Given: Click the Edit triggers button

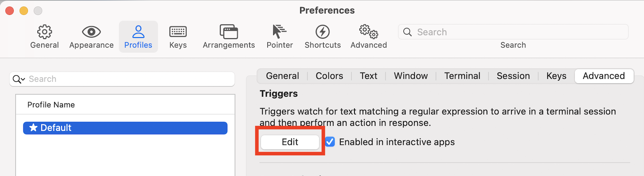Looking at the screenshot, I should tap(290, 142).
